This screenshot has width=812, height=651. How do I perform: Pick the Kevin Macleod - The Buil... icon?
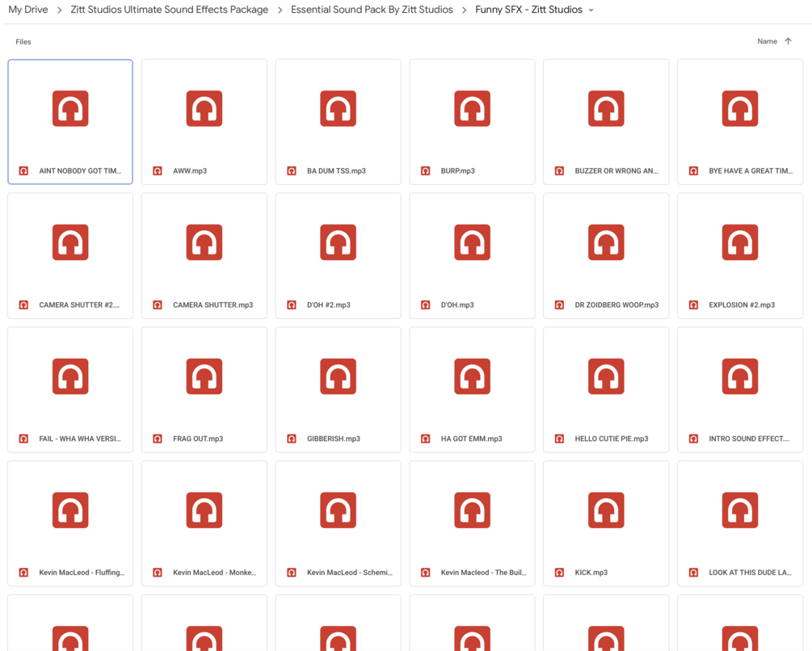(x=473, y=510)
